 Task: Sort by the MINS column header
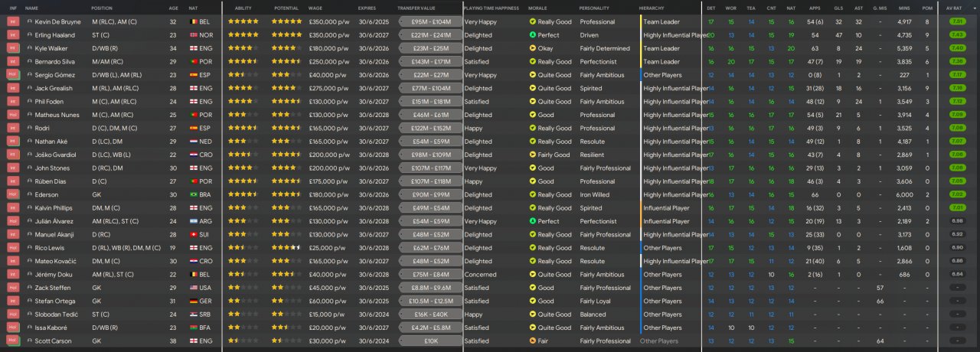coord(905,8)
